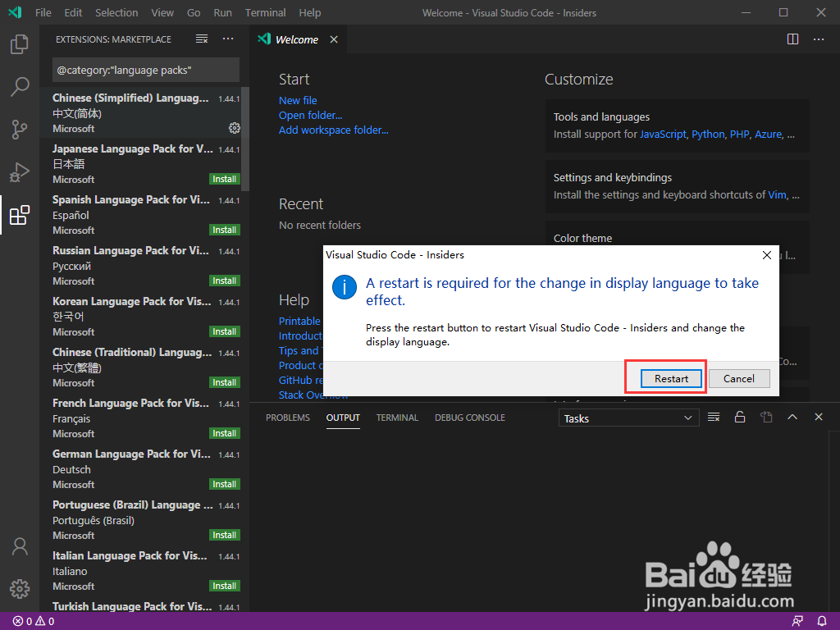Open the Accounts icon in activity bar
The width and height of the screenshot is (840, 630).
click(20, 546)
